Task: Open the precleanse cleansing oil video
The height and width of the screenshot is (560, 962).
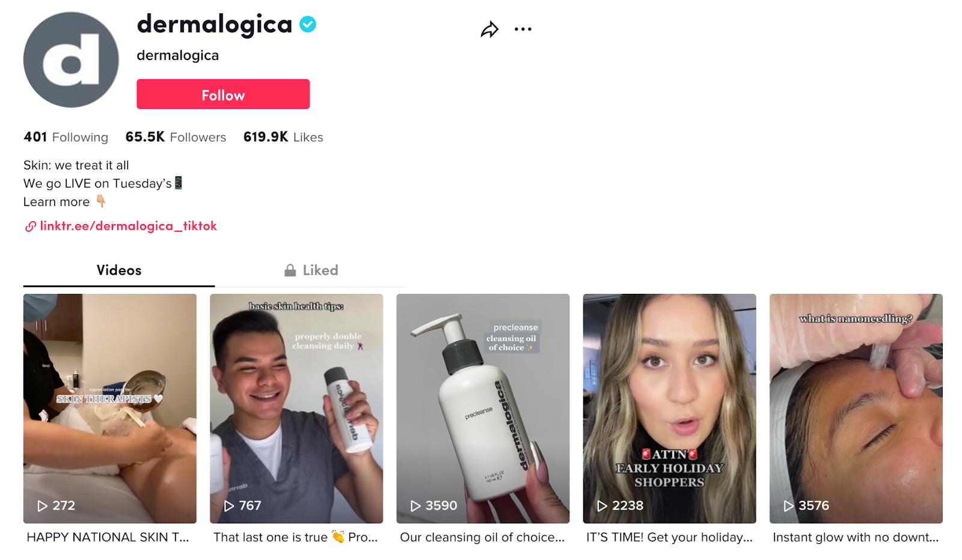Action: (x=483, y=409)
